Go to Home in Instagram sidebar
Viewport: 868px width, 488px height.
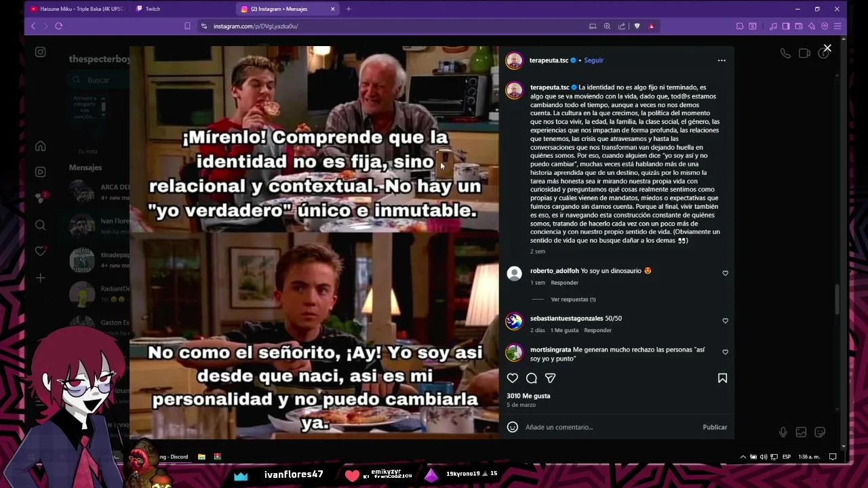click(41, 146)
